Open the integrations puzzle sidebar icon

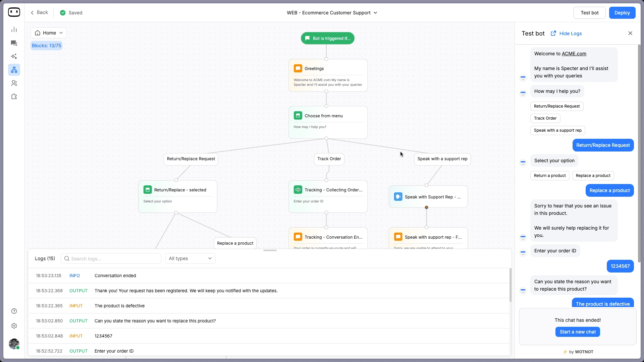(x=14, y=97)
